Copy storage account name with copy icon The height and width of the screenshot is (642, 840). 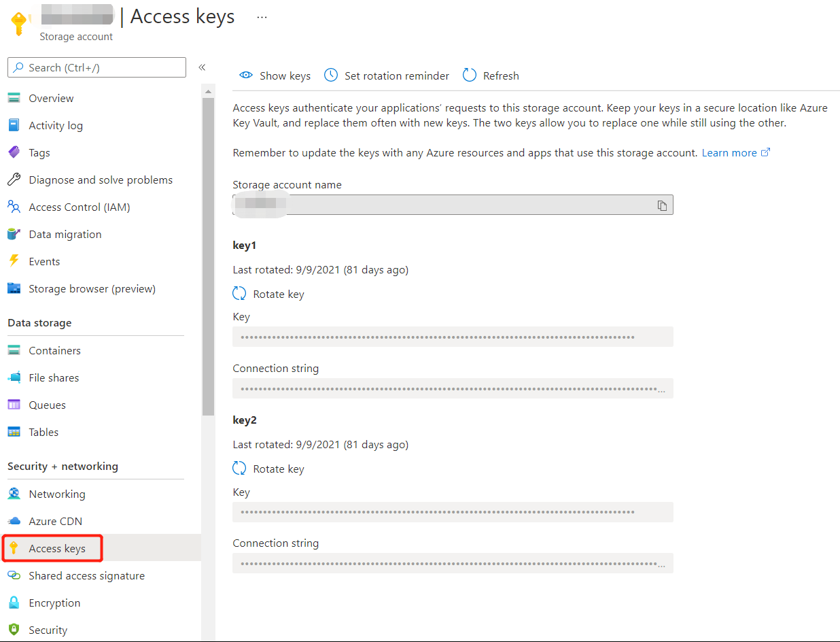click(662, 205)
